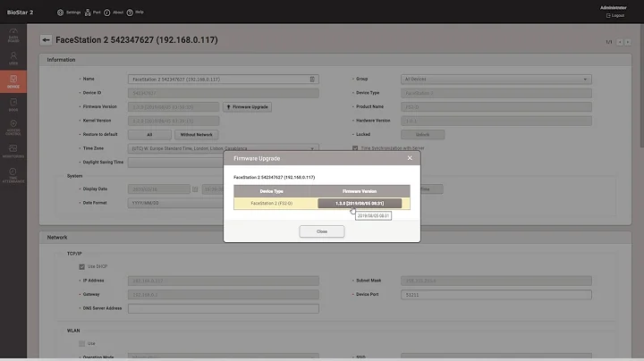Select firmware version 1.3.0 button

(360, 203)
